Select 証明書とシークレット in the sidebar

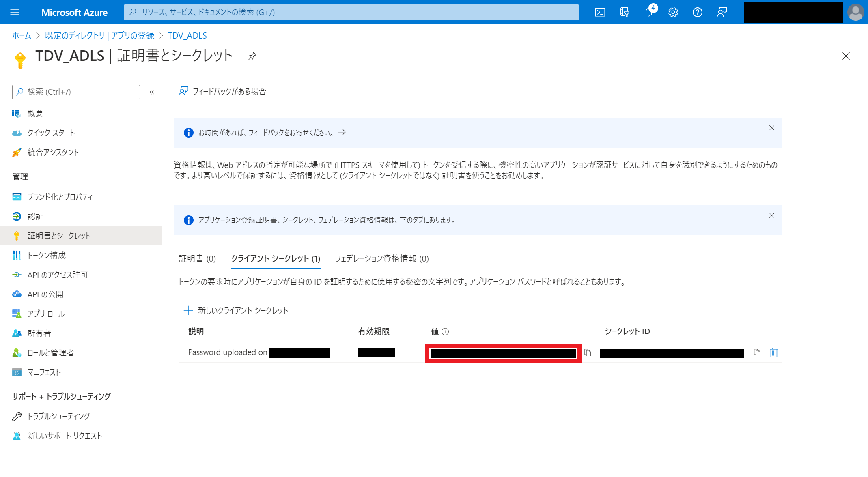point(81,236)
